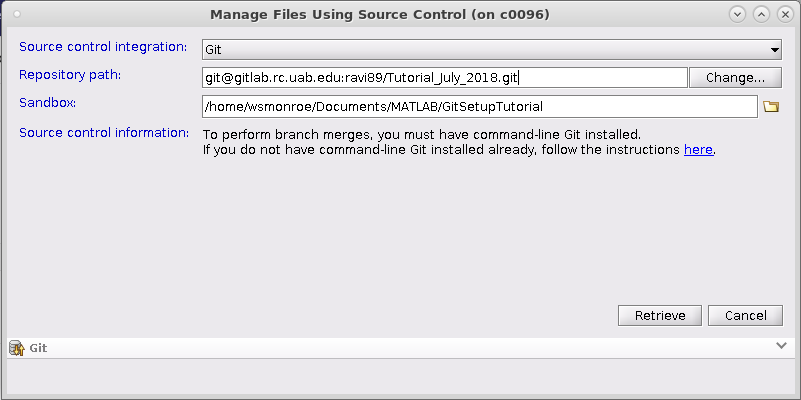This screenshot has height=400, width=801.
Task: Minimize the Manage Files dialog window
Action: [739, 14]
